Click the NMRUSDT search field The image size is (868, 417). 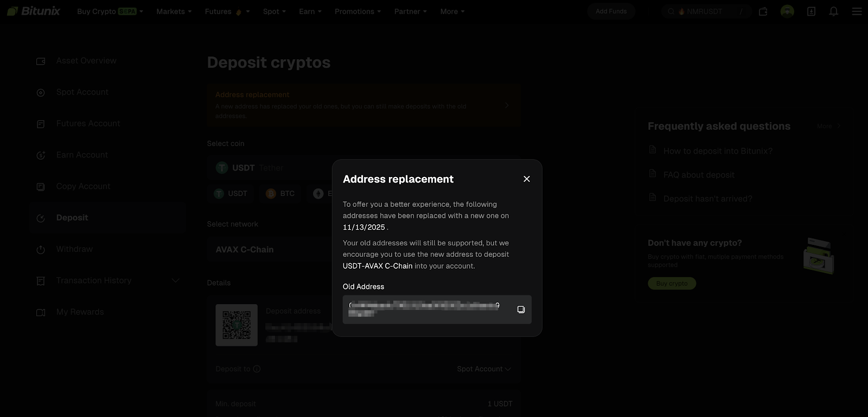[706, 11]
